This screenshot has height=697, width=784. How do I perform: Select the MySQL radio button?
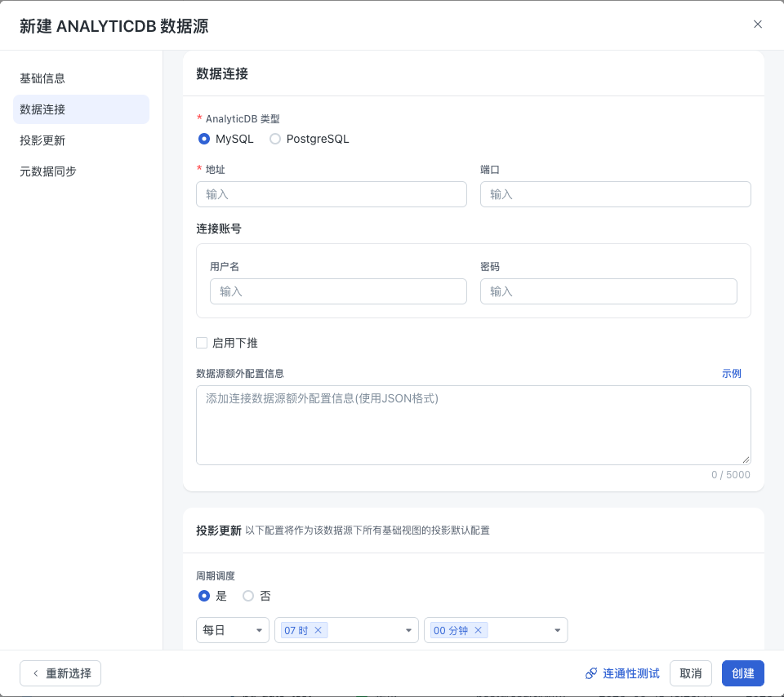[204, 139]
